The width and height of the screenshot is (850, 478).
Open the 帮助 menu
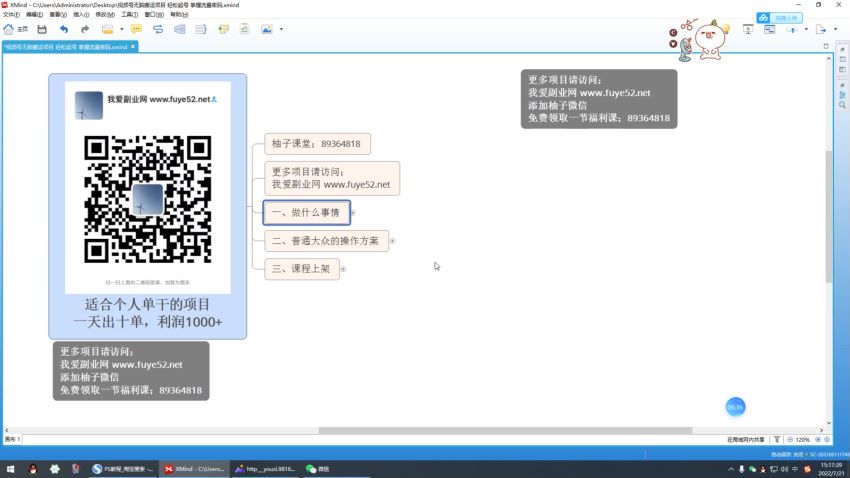click(179, 15)
